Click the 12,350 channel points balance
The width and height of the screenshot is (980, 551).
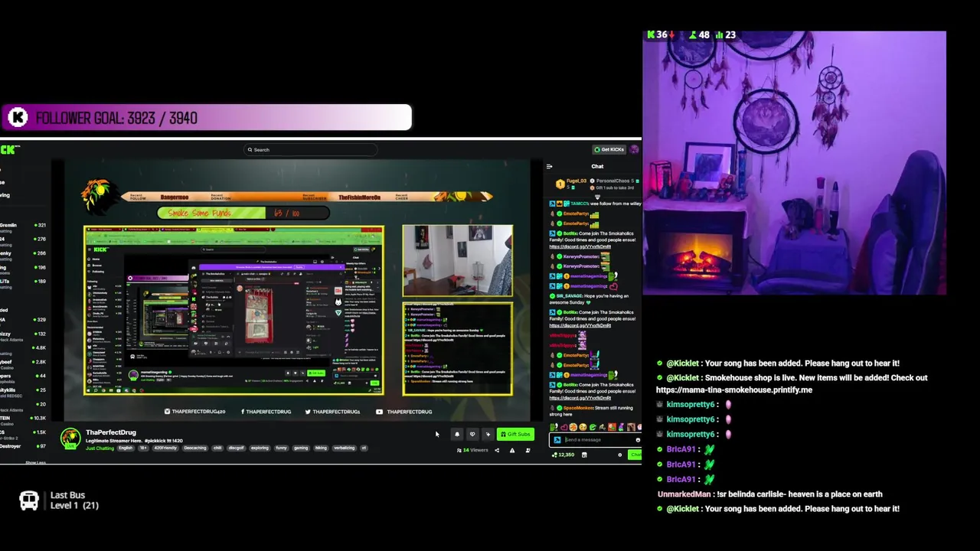tap(563, 455)
